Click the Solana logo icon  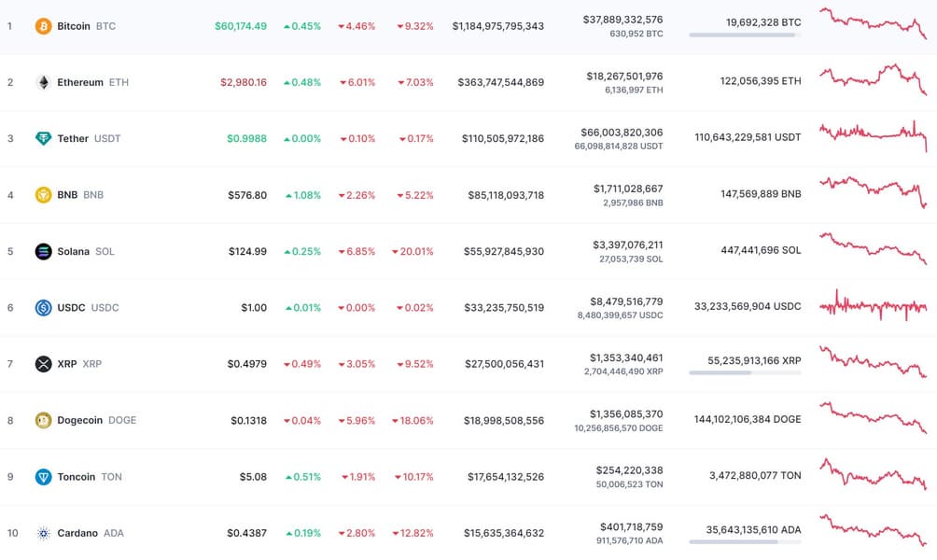[x=43, y=251]
